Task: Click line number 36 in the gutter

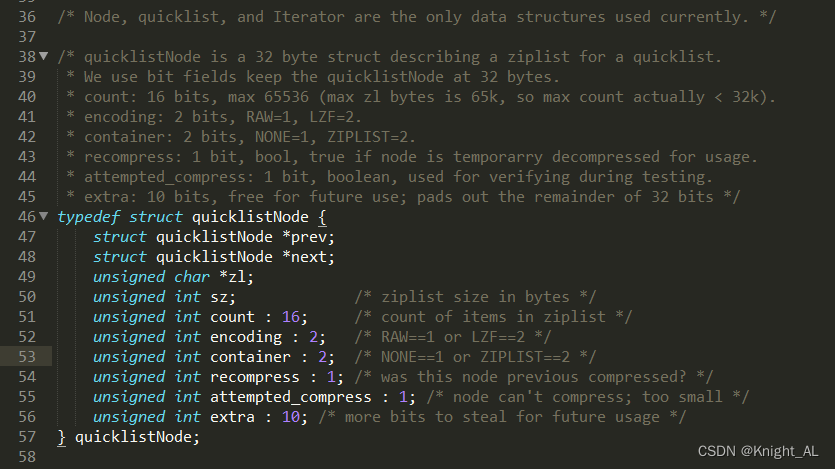Action: (x=27, y=16)
